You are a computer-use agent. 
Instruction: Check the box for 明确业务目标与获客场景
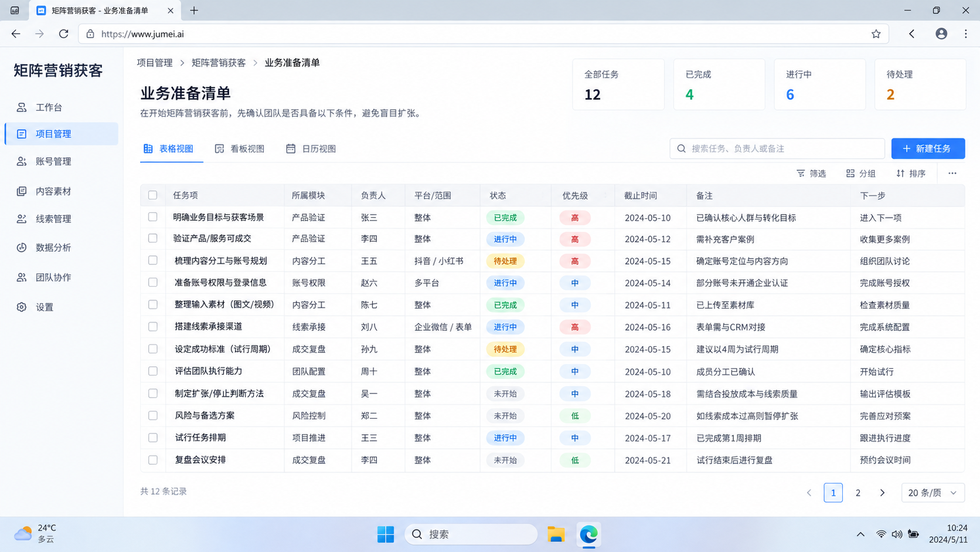(x=153, y=217)
